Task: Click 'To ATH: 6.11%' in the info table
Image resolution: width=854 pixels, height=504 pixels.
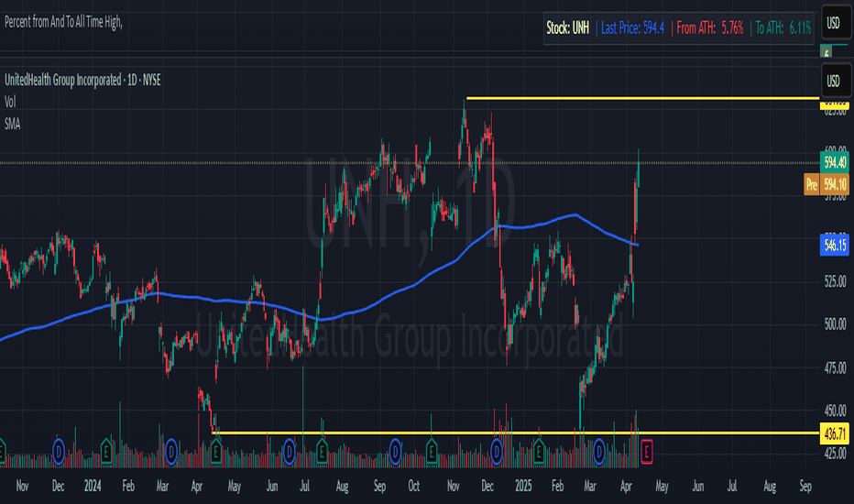Action: [783, 28]
